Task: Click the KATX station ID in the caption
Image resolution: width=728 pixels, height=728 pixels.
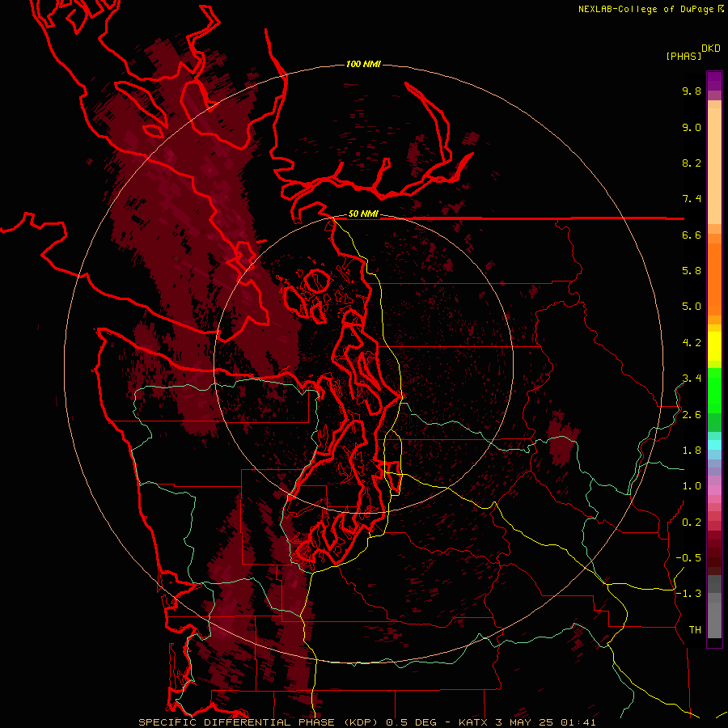Action: (x=473, y=722)
